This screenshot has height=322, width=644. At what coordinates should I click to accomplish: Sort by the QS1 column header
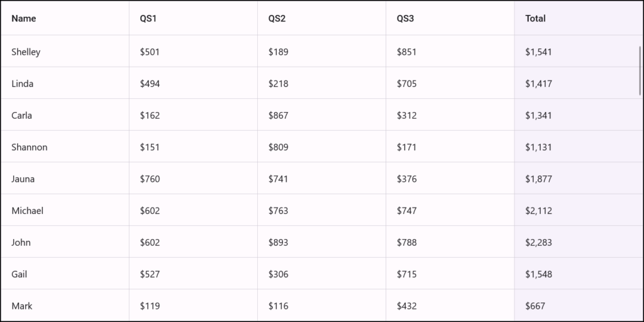click(x=148, y=18)
